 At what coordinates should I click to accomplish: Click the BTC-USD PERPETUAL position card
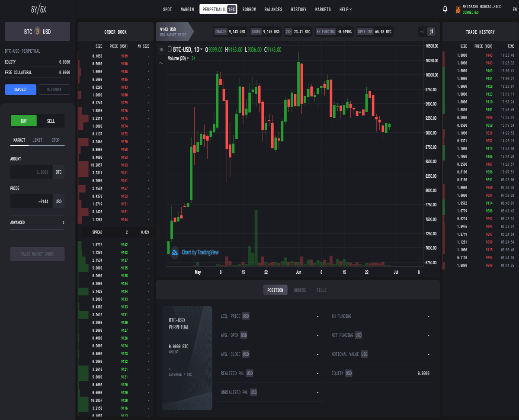pyautogui.click(x=187, y=358)
